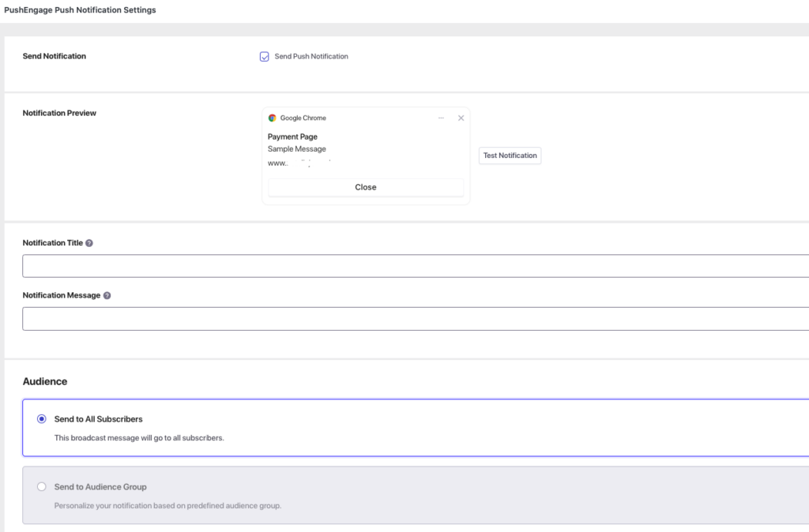
Task: Click the Send Push Notification label text
Action: point(311,57)
